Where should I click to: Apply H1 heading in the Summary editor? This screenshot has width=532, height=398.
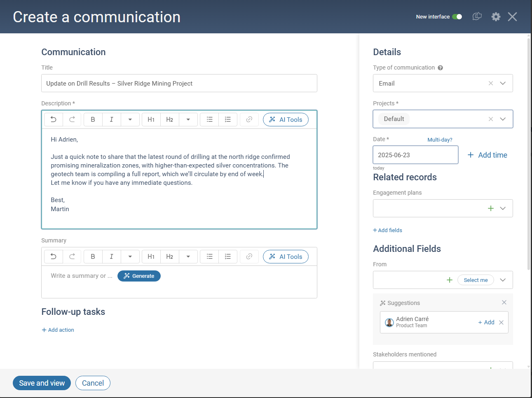tap(151, 256)
